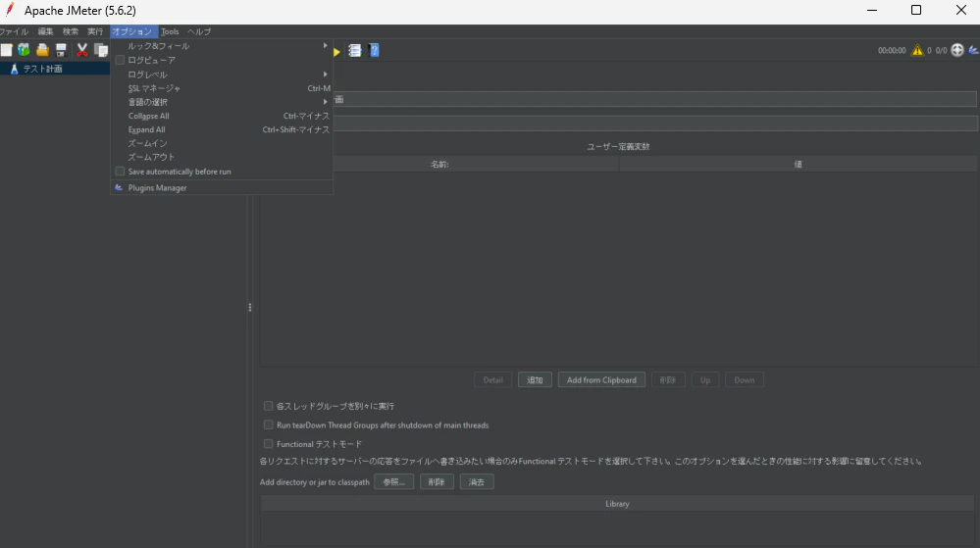Maximize the JMeter window
980x548 pixels.
tap(916, 10)
